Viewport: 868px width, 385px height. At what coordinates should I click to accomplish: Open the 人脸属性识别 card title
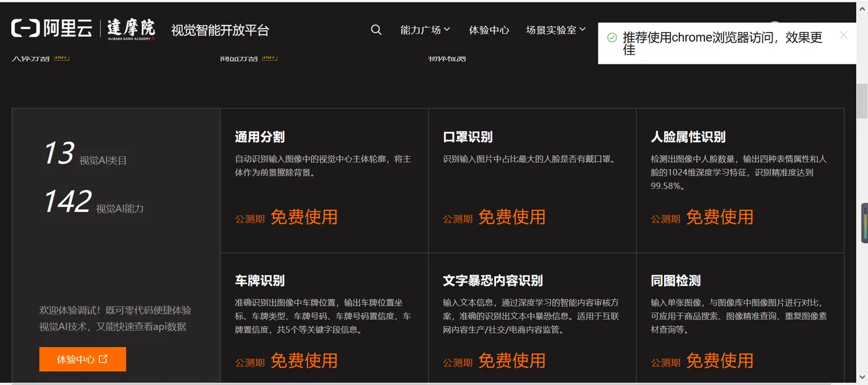pos(688,137)
